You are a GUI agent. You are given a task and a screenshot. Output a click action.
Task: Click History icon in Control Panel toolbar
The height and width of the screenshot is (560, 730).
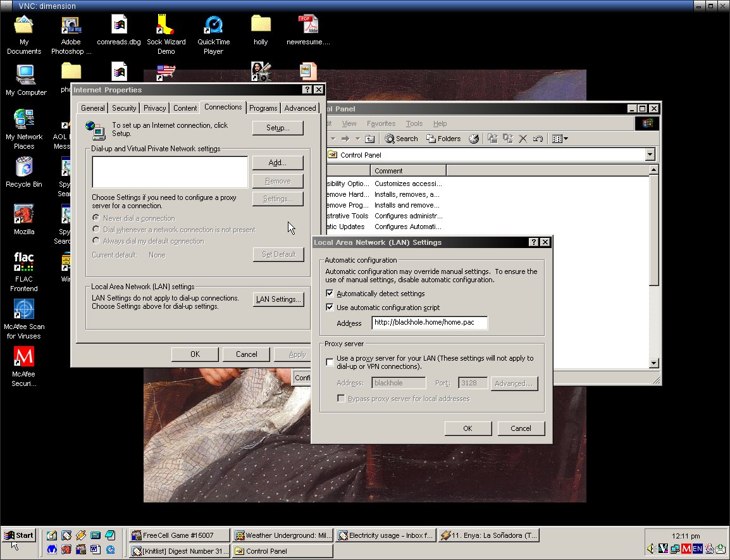pyautogui.click(x=474, y=139)
